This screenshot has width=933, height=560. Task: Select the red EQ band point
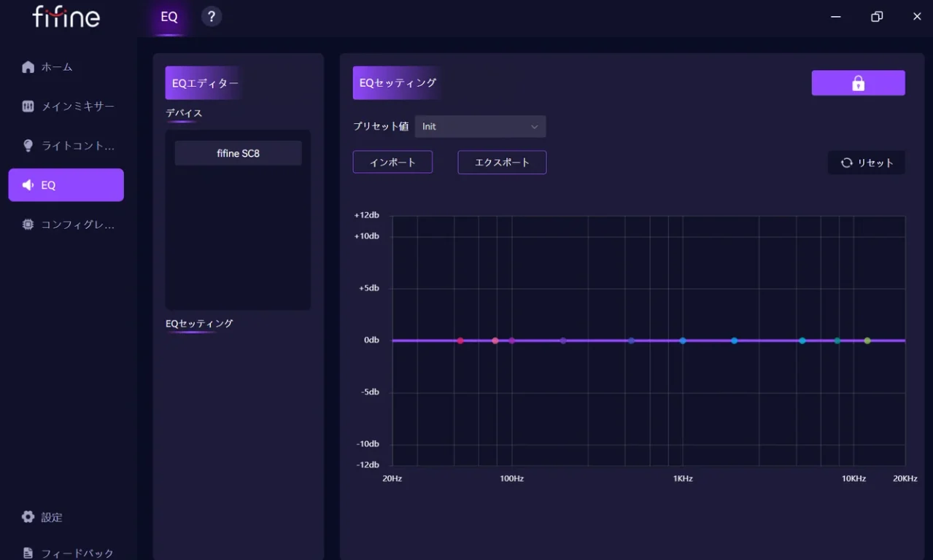[460, 341]
